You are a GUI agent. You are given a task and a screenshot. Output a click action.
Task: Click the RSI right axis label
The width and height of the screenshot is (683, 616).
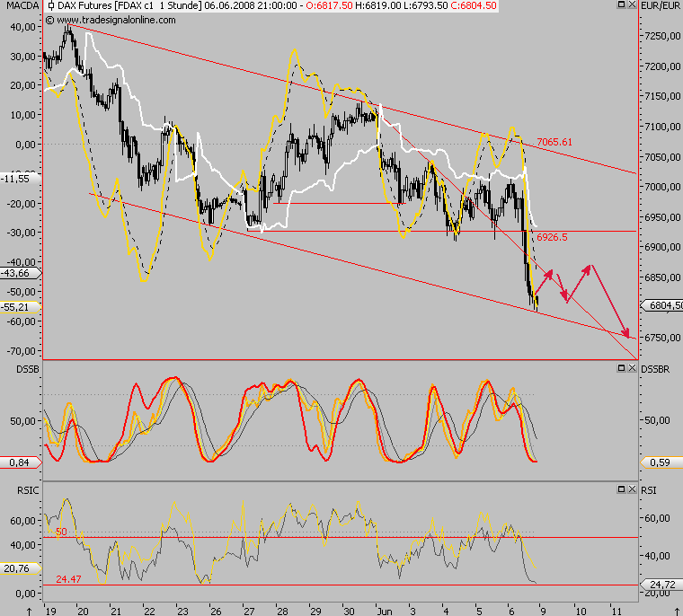649,490
